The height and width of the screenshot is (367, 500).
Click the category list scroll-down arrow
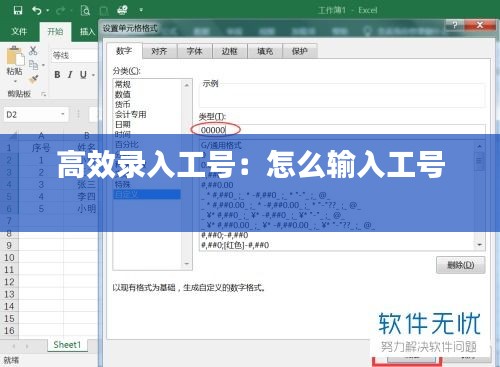click(x=187, y=264)
